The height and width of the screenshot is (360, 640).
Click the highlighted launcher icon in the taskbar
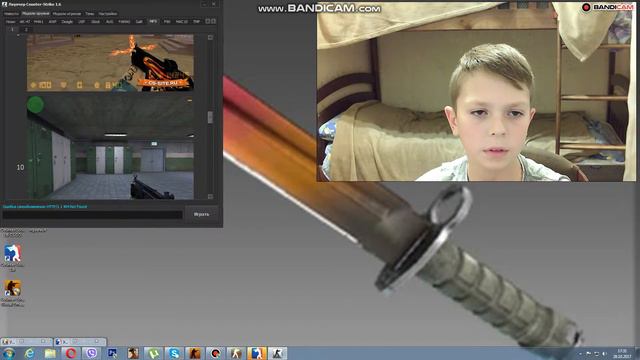[x=256, y=353]
